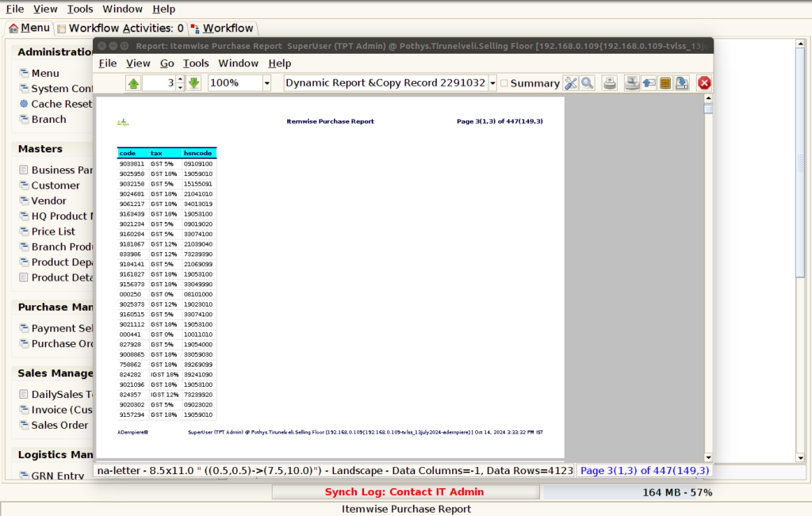Viewport: 812px width, 516px height.
Task: Click the Cache Reset gear icon
Action: click(24, 104)
